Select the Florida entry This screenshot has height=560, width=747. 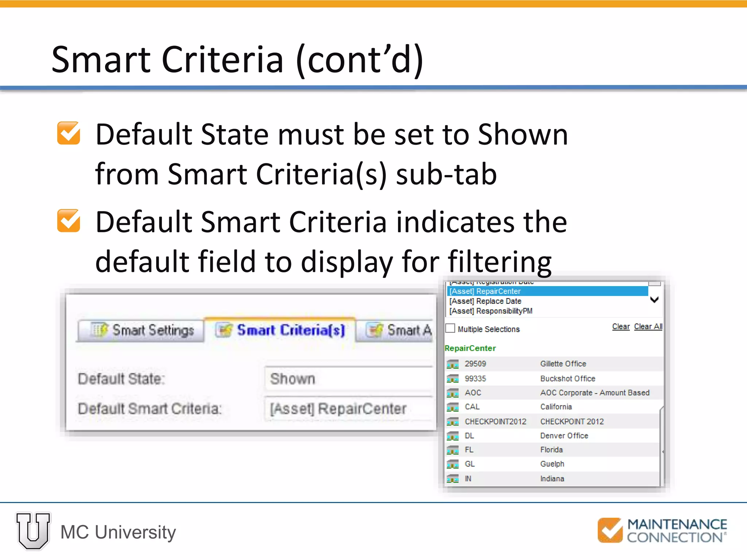(x=551, y=450)
